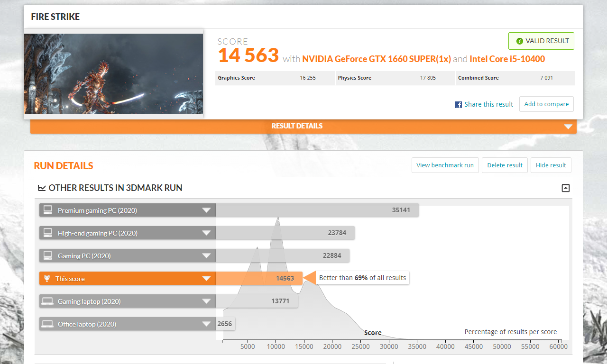This screenshot has width=607, height=364.
Task: Click the Graphics Score label
Action: [236, 78]
